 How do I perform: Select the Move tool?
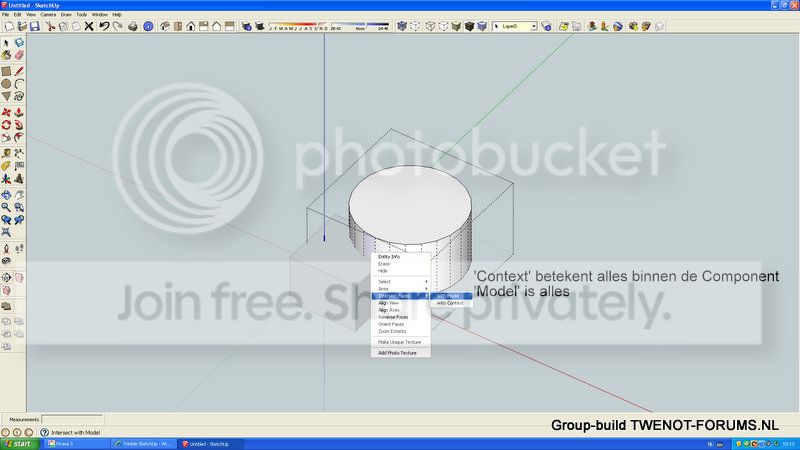click(x=6, y=112)
